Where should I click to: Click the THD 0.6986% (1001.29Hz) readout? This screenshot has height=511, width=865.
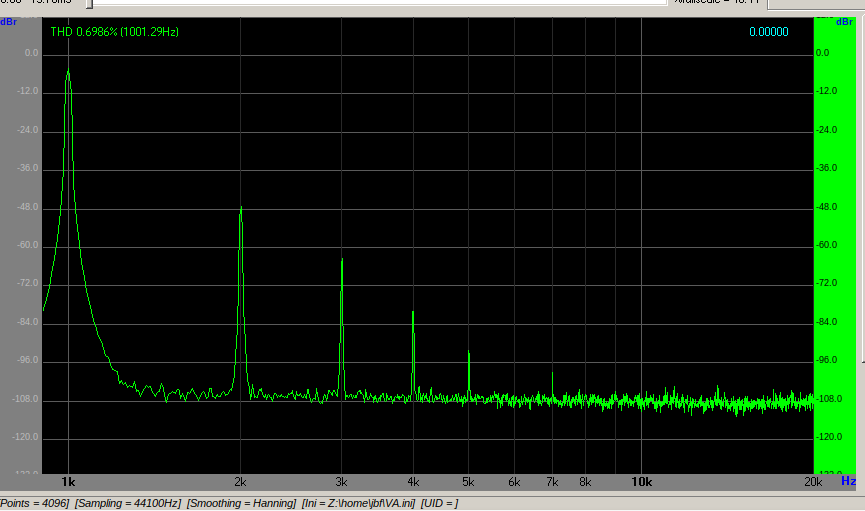tap(114, 32)
